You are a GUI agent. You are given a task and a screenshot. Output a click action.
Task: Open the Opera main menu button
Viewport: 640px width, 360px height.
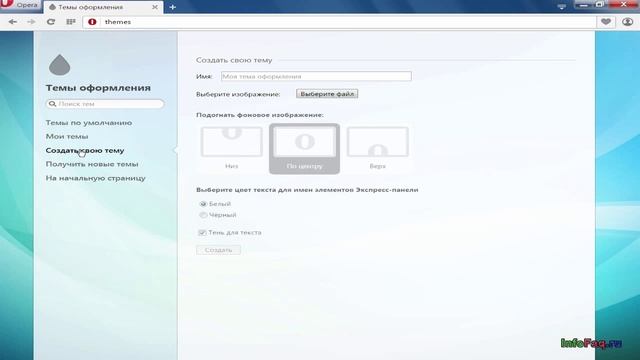[x=20, y=5]
